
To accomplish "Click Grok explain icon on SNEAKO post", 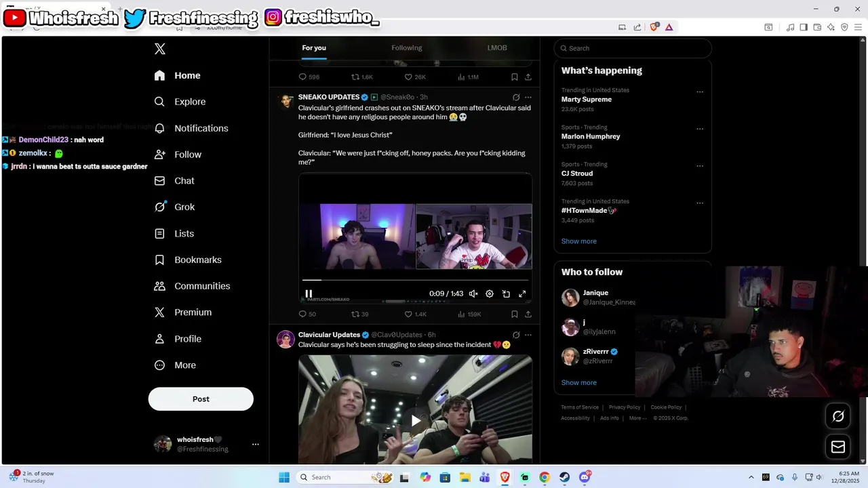I will (516, 97).
